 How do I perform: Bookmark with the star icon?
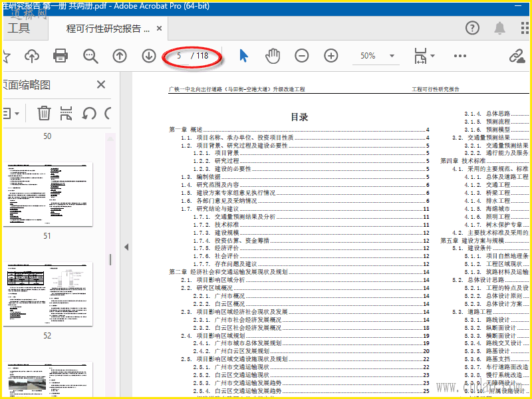[x=6, y=57]
